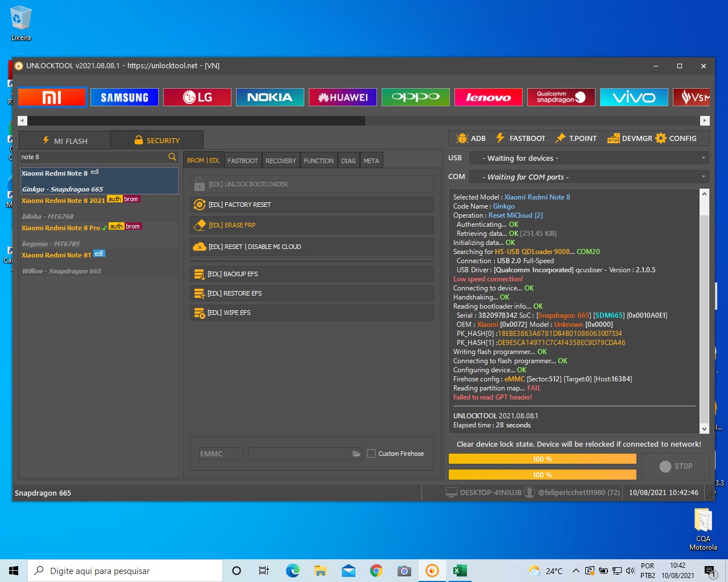Click the custom firehose path field
Viewport: 728px width, 582px height.
click(300, 454)
